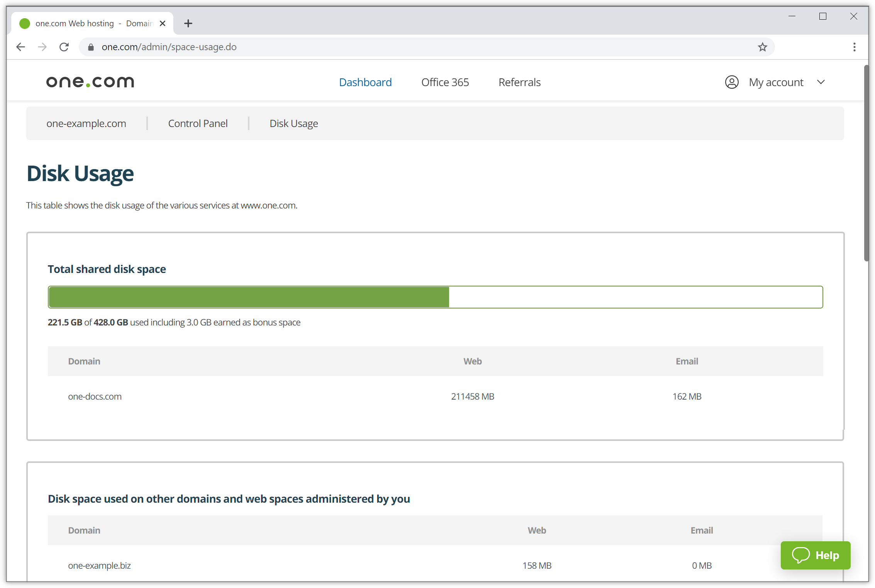Click the Email header in shared disk table
This screenshot has width=875, height=588.
687,361
